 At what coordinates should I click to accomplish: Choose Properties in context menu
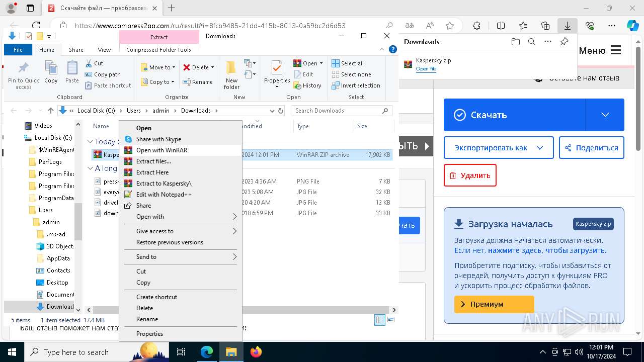tap(181, 334)
